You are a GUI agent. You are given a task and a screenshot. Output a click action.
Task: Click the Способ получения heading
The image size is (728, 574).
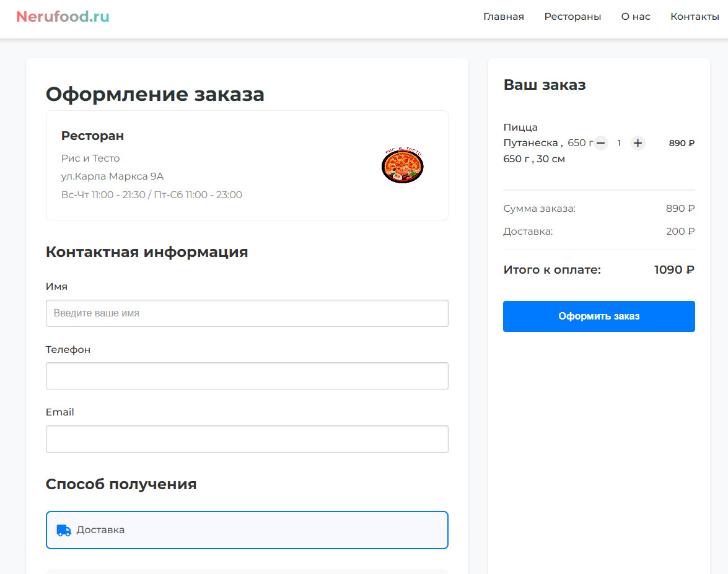coord(121,484)
